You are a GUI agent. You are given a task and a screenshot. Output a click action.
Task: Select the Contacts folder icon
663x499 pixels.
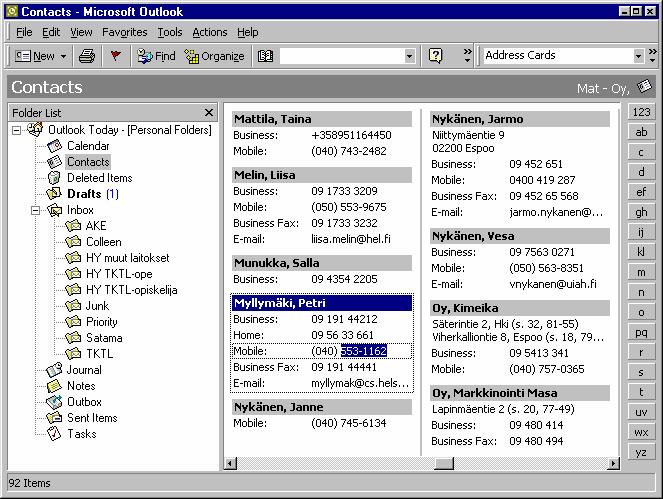(x=55, y=162)
